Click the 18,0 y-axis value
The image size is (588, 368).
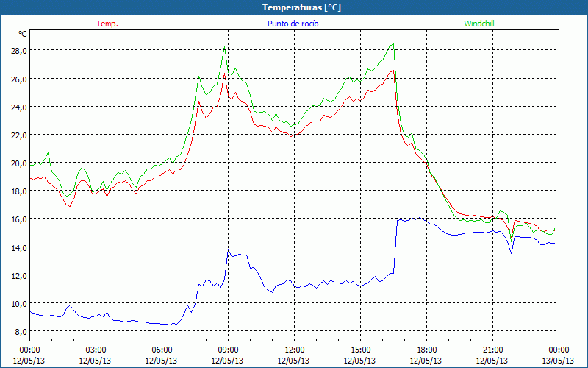tap(19, 191)
